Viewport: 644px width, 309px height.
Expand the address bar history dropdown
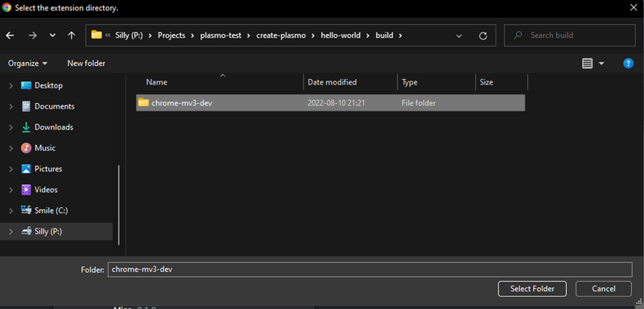click(x=459, y=35)
